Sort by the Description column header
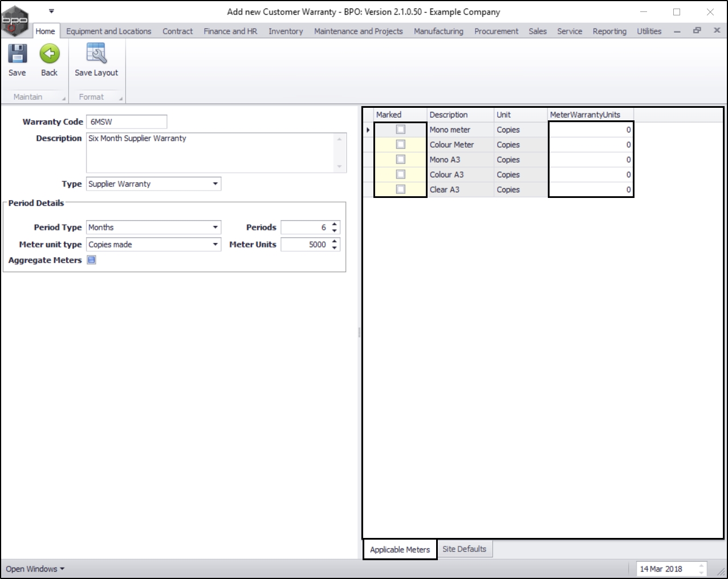The height and width of the screenshot is (579, 728). 460,115
